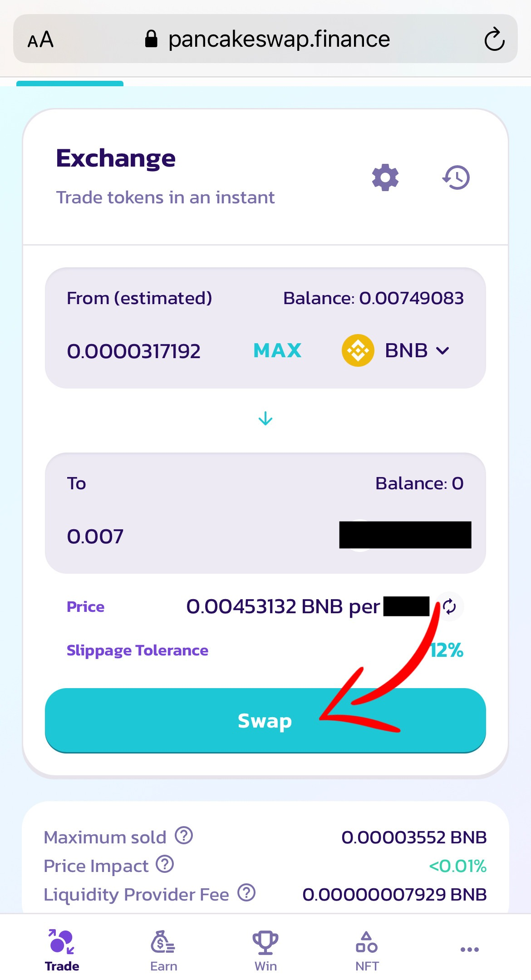Viewport: 531px width, 980px height.
Task: Switch to the Earn tab
Action: coord(163,950)
